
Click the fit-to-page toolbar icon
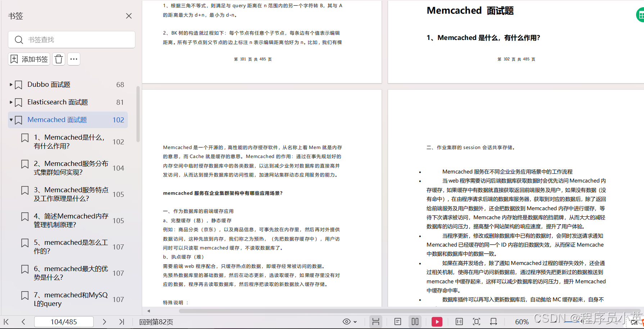click(476, 321)
